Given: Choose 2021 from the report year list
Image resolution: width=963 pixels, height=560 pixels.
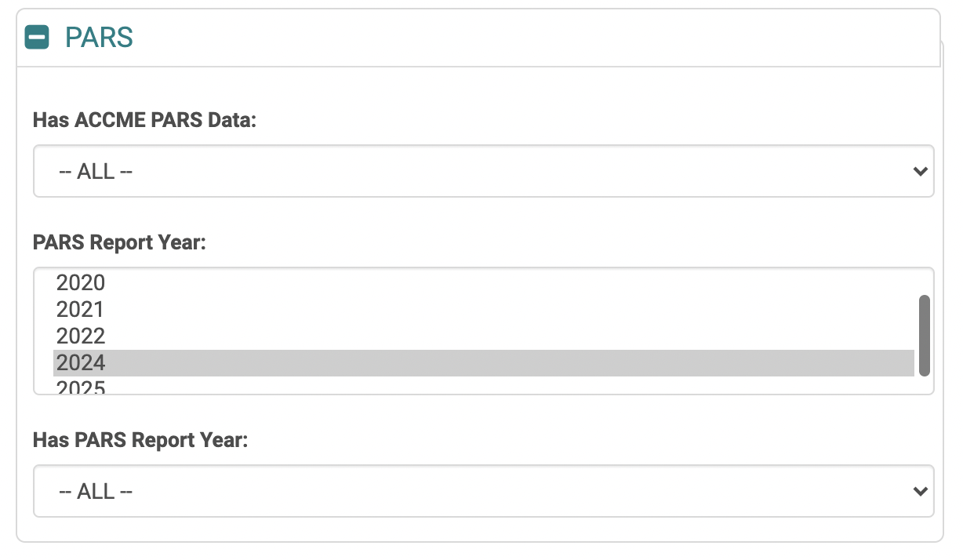Looking at the screenshot, I should click(80, 309).
